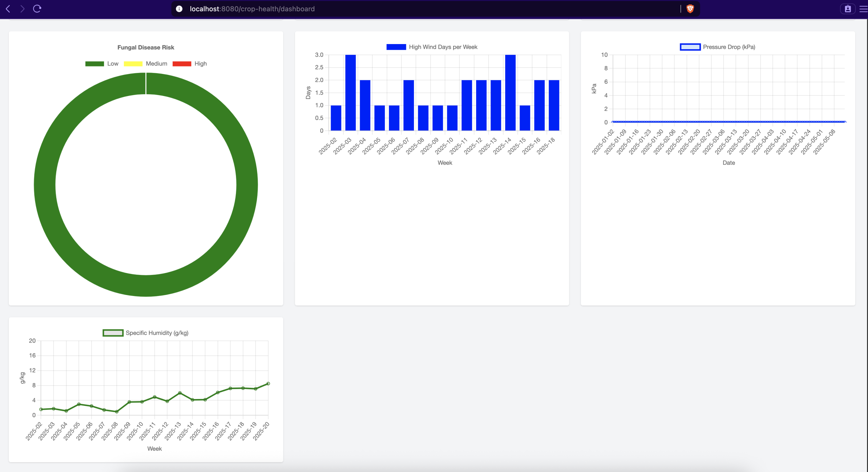Hide the Pressure Drop dataset legend
This screenshot has width=868, height=472.
tap(729, 47)
